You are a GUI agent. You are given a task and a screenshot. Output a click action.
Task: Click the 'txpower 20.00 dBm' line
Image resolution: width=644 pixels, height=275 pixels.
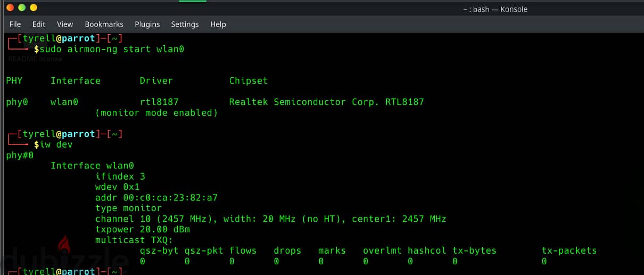143,230
